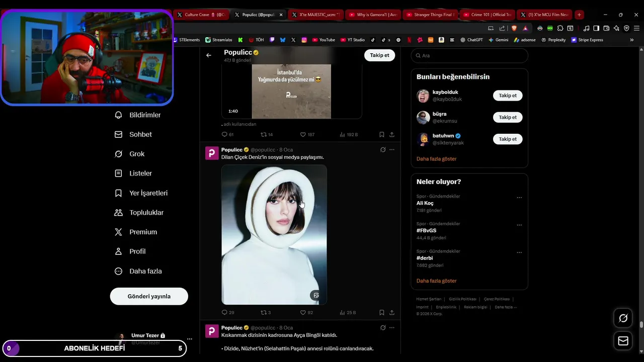
Task: Share the Dilan Çiçek Deniz post
Action: click(392, 313)
